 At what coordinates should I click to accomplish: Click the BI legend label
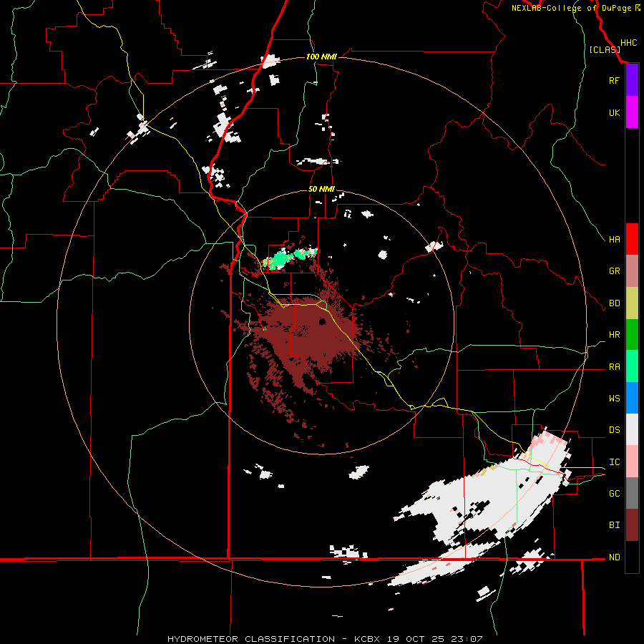click(x=614, y=525)
